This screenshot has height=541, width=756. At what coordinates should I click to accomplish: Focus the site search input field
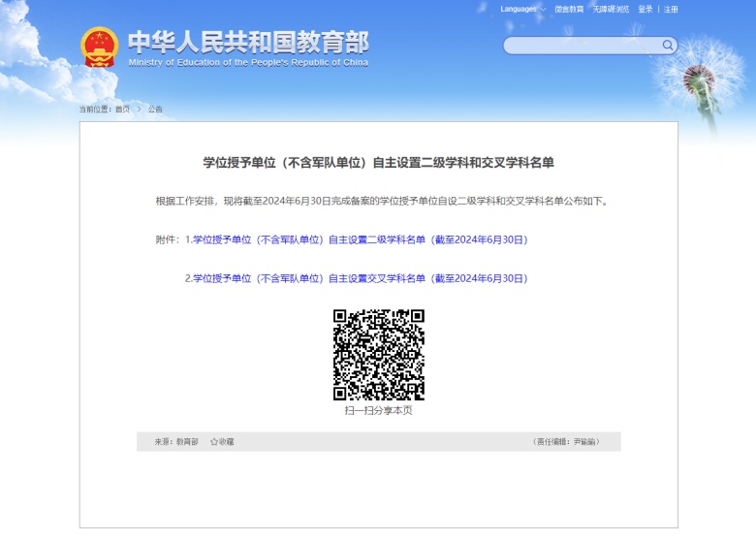[x=583, y=46]
